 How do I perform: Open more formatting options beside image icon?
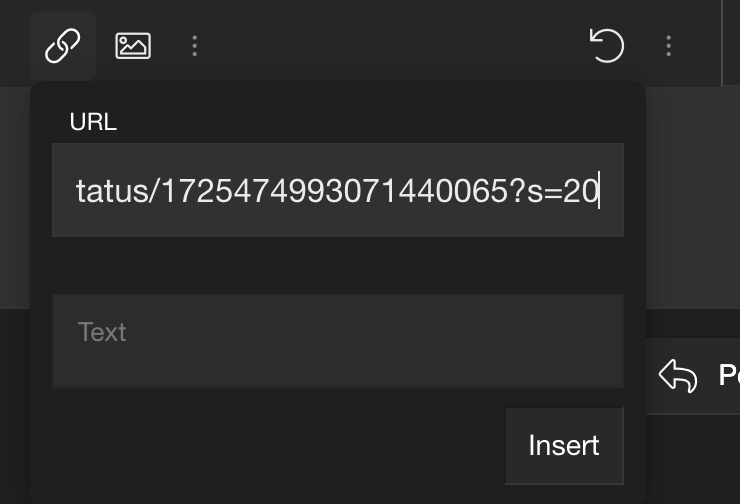[x=194, y=46]
